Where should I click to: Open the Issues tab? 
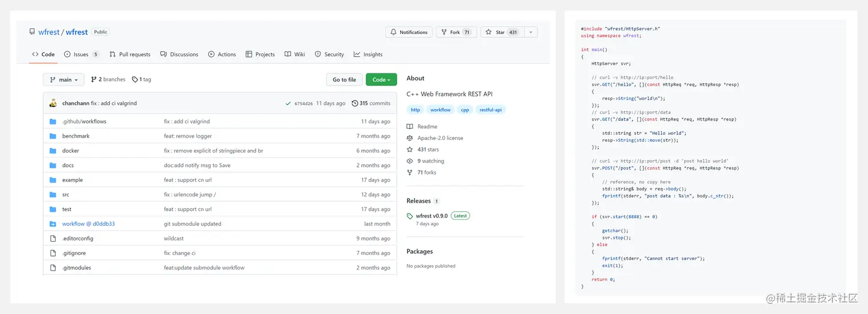click(x=82, y=55)
